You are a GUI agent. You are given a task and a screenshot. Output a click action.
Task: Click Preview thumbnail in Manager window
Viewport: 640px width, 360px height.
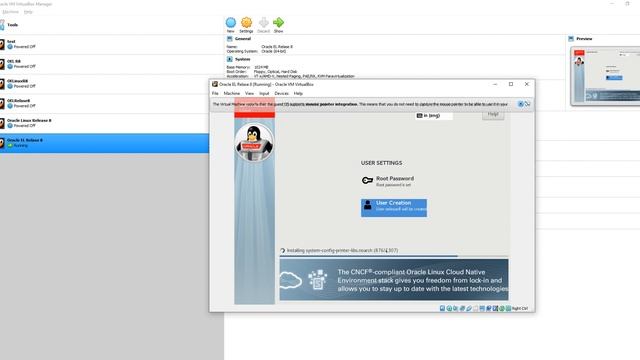pyautogui.click(x=605, y=76)
